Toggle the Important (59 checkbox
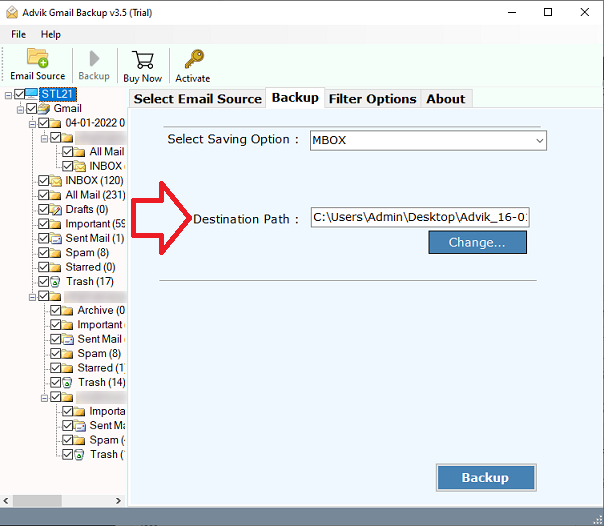 coord(44,224)
